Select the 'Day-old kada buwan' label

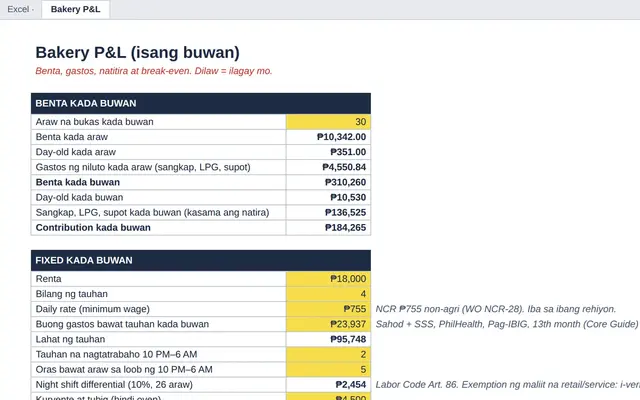(x=79, y=198)
